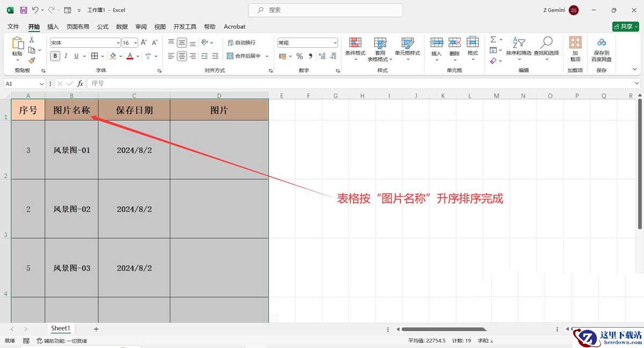
Task: Toggle Bold formatting
Action: pos(55,56)
